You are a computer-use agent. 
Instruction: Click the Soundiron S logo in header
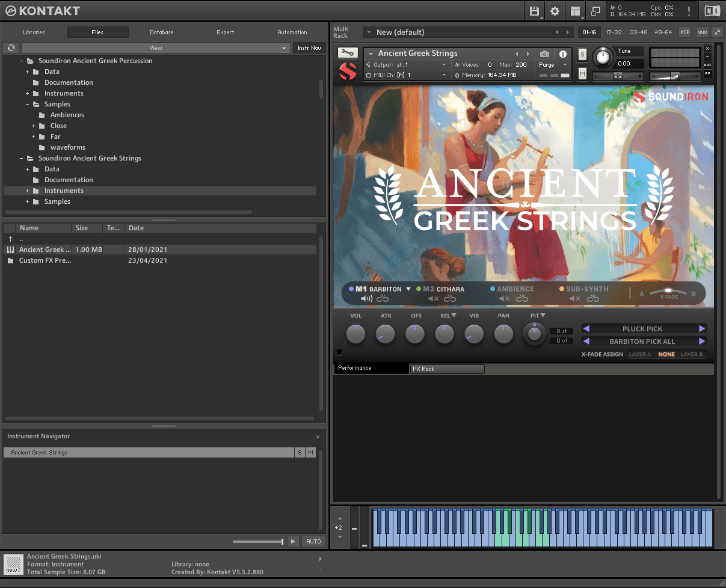(x=348, y=72)
